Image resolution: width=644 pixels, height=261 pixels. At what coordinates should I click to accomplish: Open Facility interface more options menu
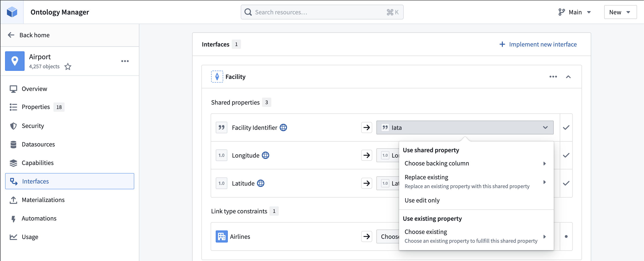tap(553, 77)
